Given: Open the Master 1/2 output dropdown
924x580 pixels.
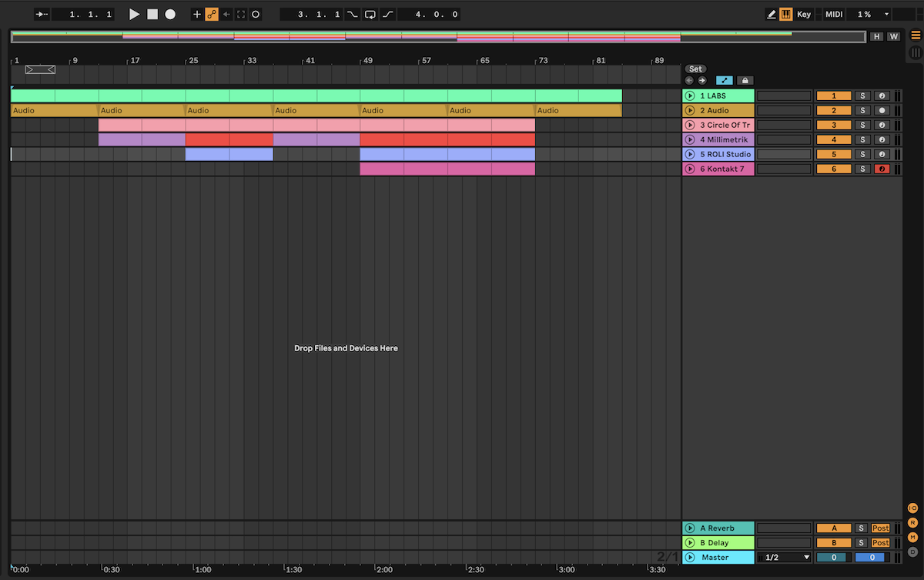Looking at the screenshot, I should (x=785, y=558).
